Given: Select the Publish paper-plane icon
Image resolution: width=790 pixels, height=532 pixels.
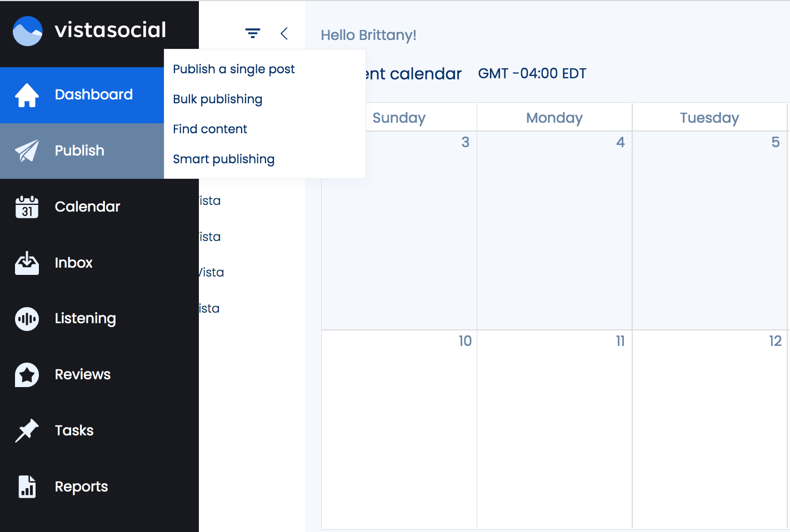Looking at the screenshot, I should tap(27, 150).
